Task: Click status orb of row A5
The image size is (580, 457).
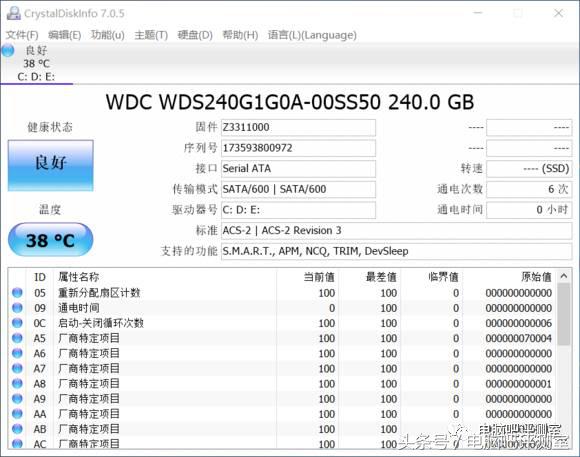Action: coord(17,338)
